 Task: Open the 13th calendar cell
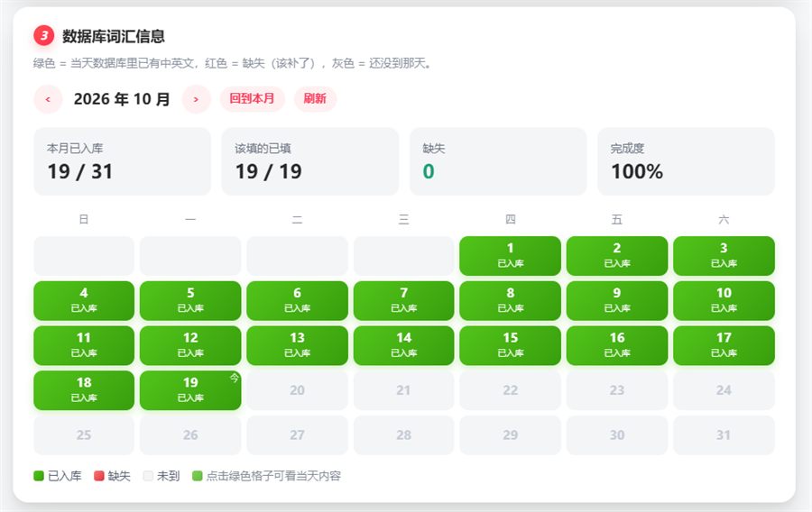pos(297,345)
